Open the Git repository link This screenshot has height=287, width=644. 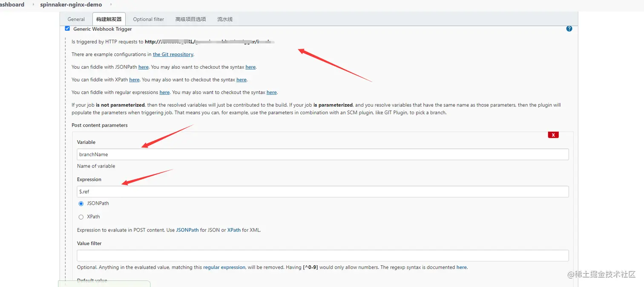click(x=173, y=55)
